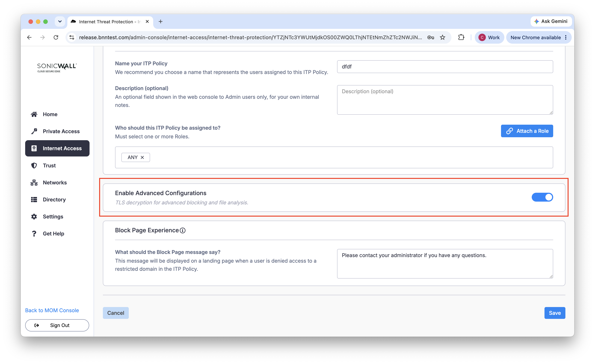The width and height of the screenshot is (595, 364).
Task: Click into the Description (optional) text area
Action: (445, 100)
